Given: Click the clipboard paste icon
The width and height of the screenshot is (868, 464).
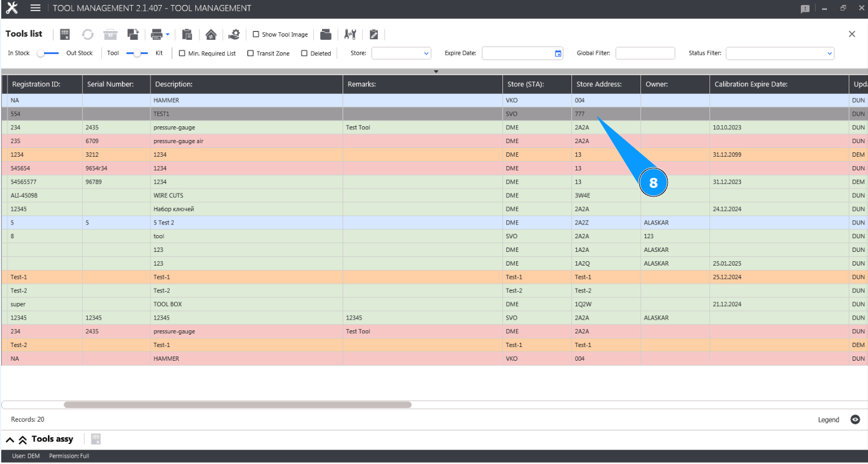Looking at the screenshot, I should tap(187, 35).
